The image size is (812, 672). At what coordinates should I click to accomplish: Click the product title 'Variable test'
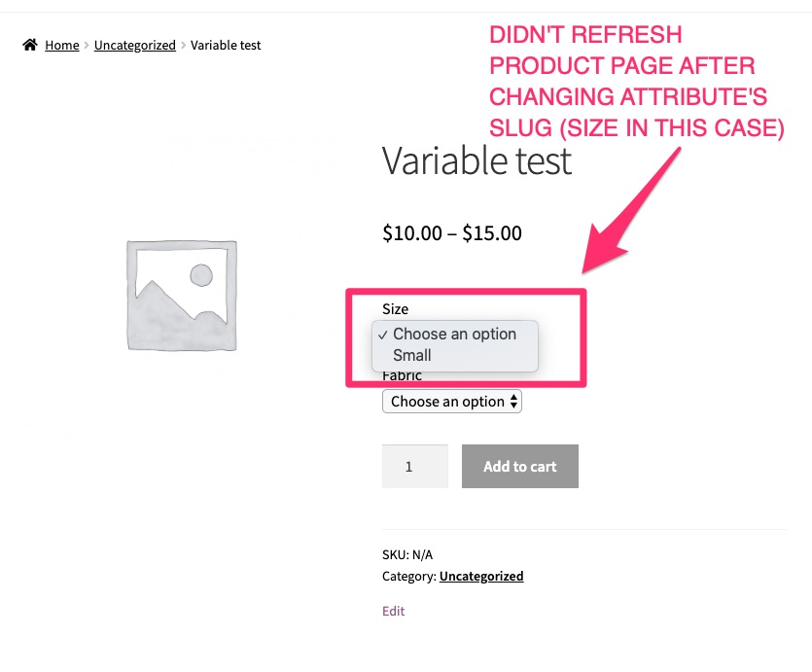click(x=477, y=161)
